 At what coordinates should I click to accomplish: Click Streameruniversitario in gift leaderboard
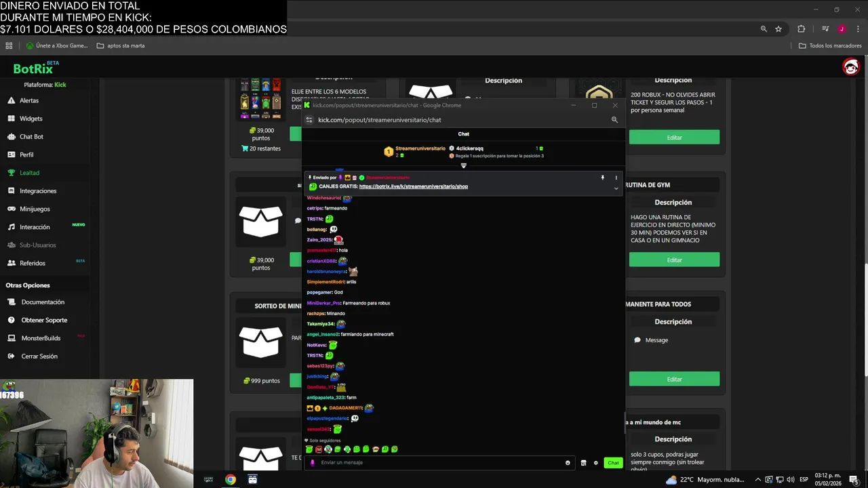pyautogui.click(x=420, y=148)
